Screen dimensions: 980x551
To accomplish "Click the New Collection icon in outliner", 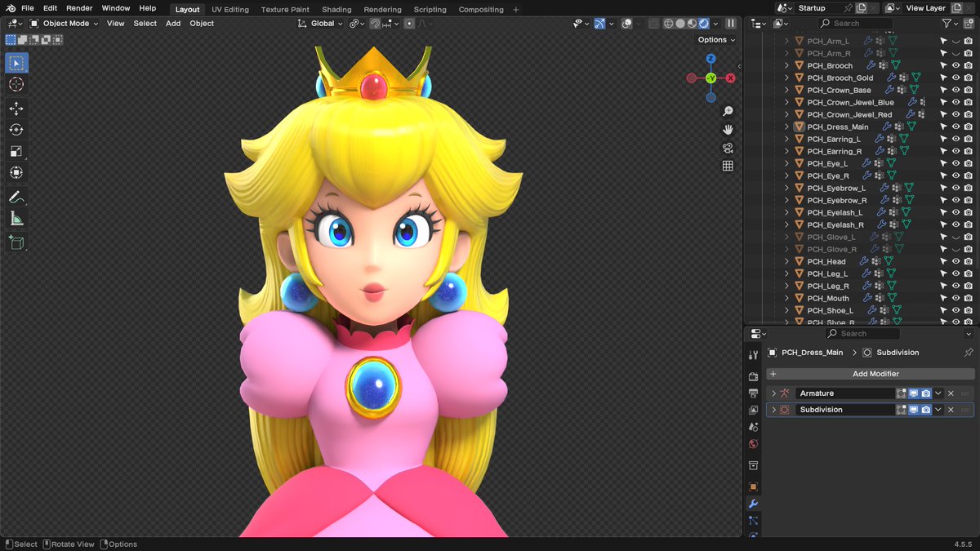I will [968, 24].
